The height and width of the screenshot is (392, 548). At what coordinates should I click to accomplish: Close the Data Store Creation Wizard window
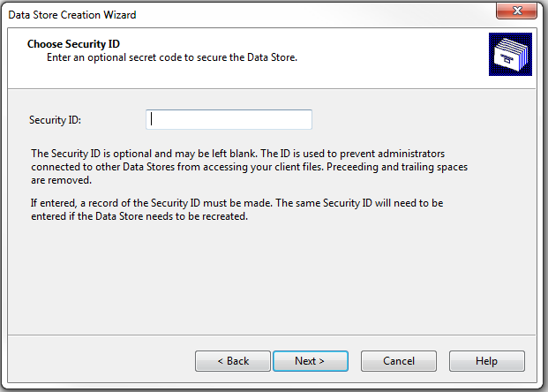516,11
